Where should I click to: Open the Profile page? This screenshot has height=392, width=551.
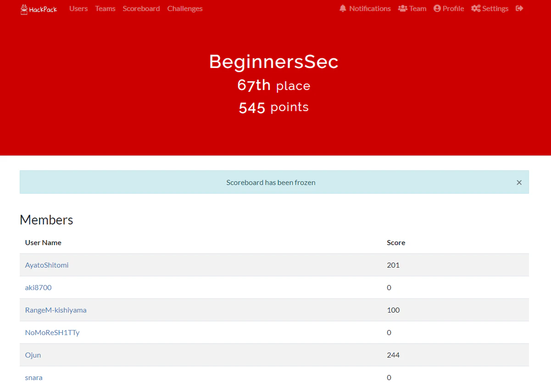(449, 9)
